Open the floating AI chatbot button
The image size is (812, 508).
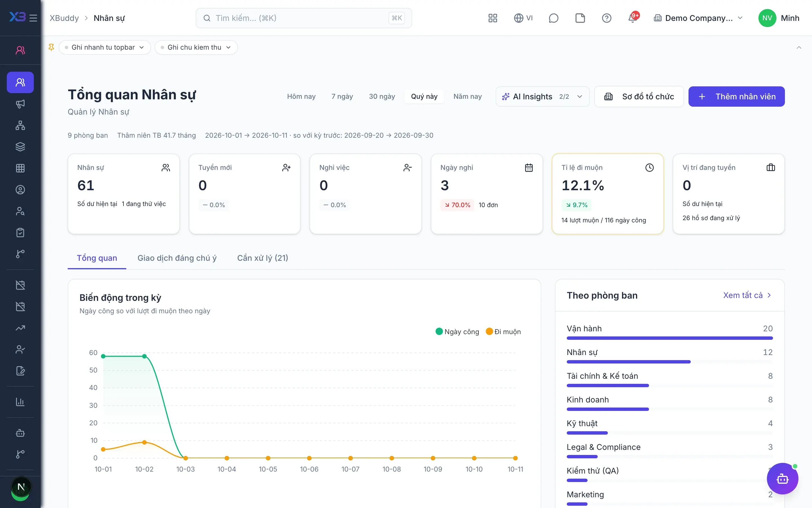point(782,478)
